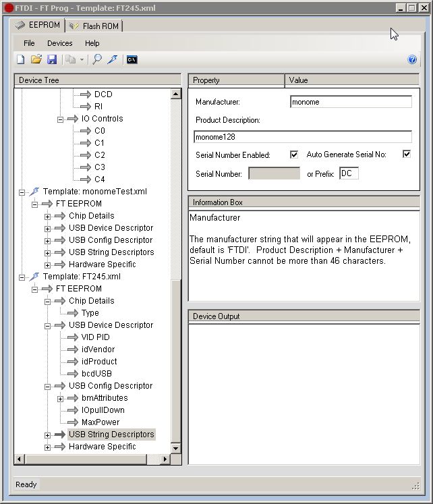
Task: Select the C0 IO control item
Action: pyautogui.click(x=100, y=131)
